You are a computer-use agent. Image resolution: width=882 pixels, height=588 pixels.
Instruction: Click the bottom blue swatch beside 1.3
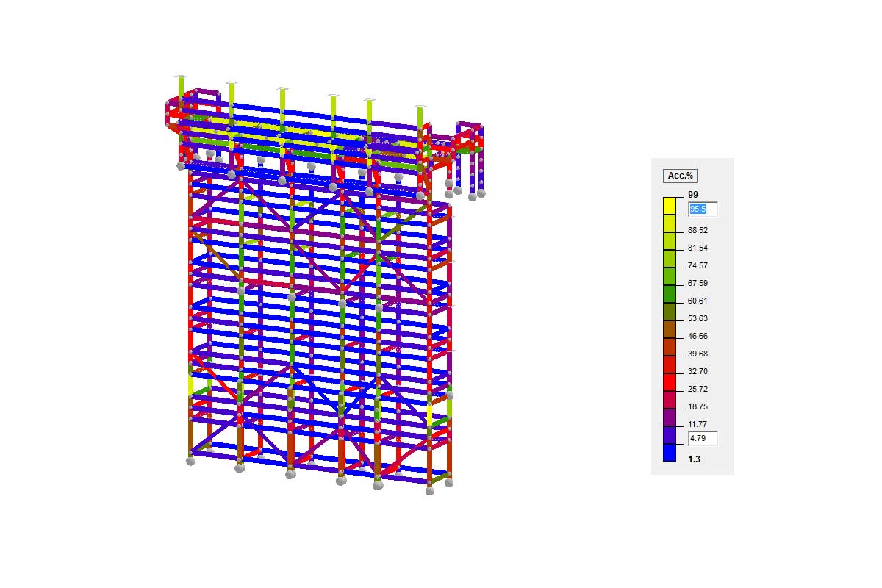tap(670, 452)
